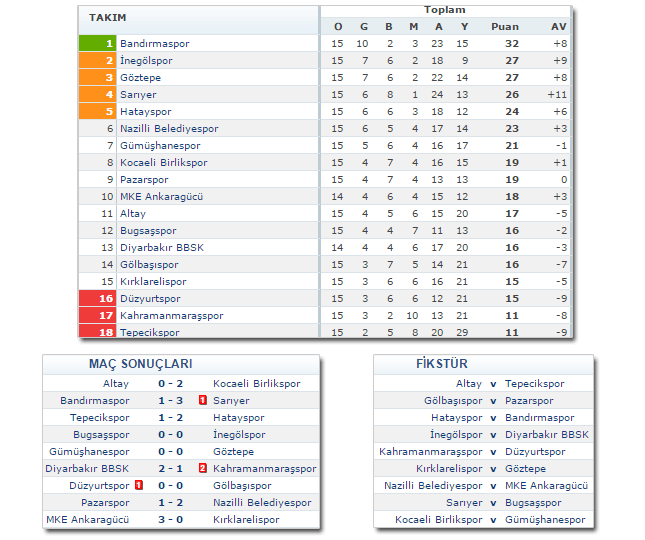645x540 pixels.
Task: Click the green rank 1 position badge
Action: 98,44
